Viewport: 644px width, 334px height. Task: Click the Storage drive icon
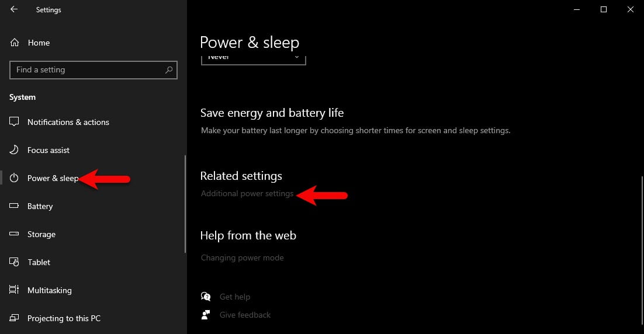coord(14,234)
